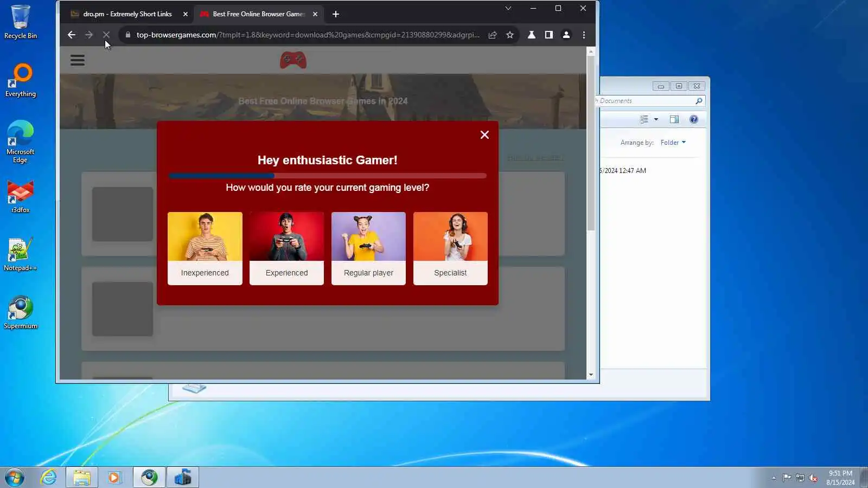
Task: Click the page scroll down arrow
Action: [x=591, y=375]
